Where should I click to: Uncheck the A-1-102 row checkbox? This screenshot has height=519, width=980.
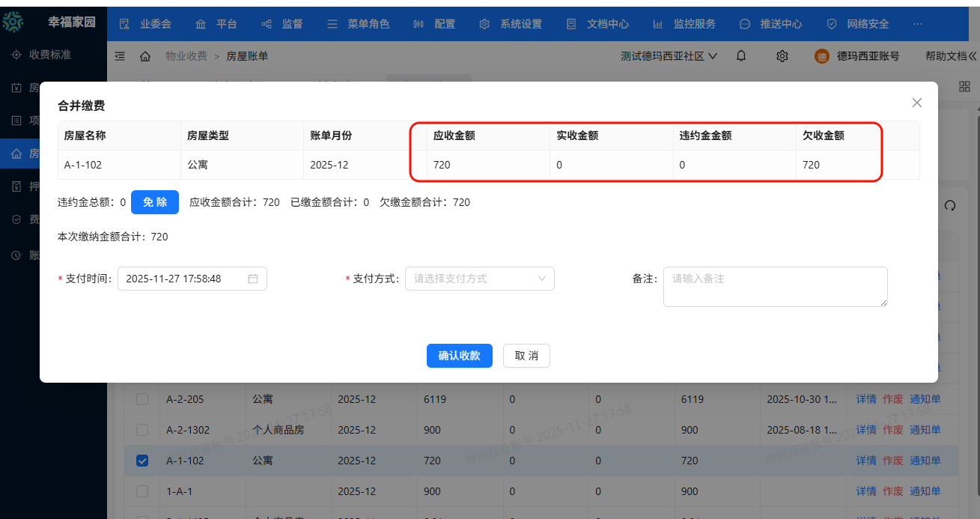142,461
